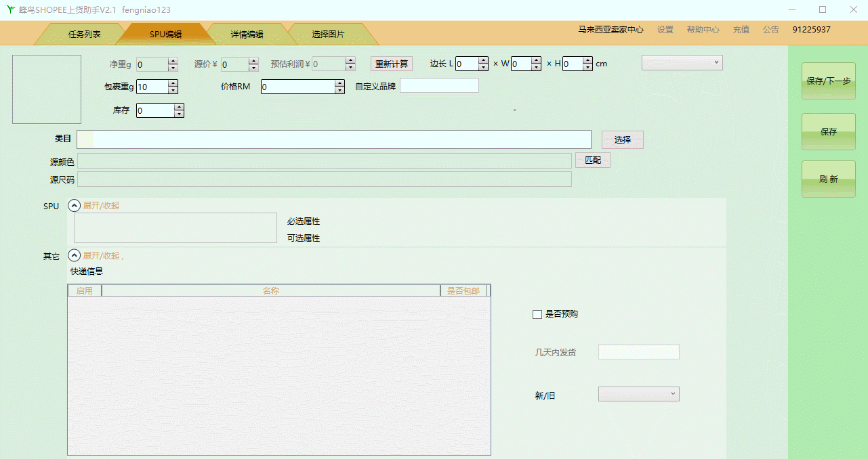This screenshot has width=868, height=459.
Task: Click the 名称 column header
Action: [271, 290]
